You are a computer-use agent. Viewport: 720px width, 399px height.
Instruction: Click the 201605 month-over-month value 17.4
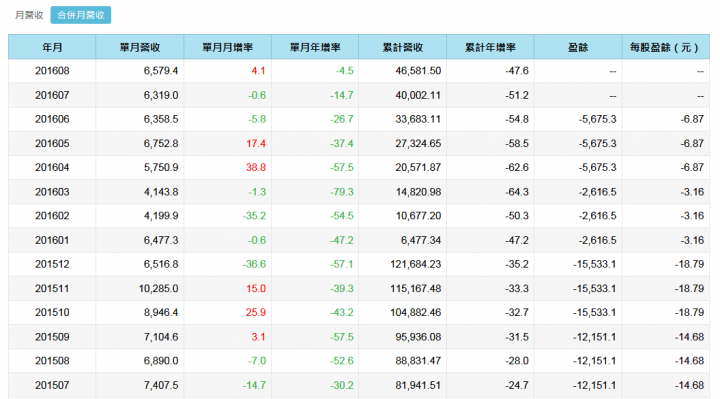coord(256,143)
